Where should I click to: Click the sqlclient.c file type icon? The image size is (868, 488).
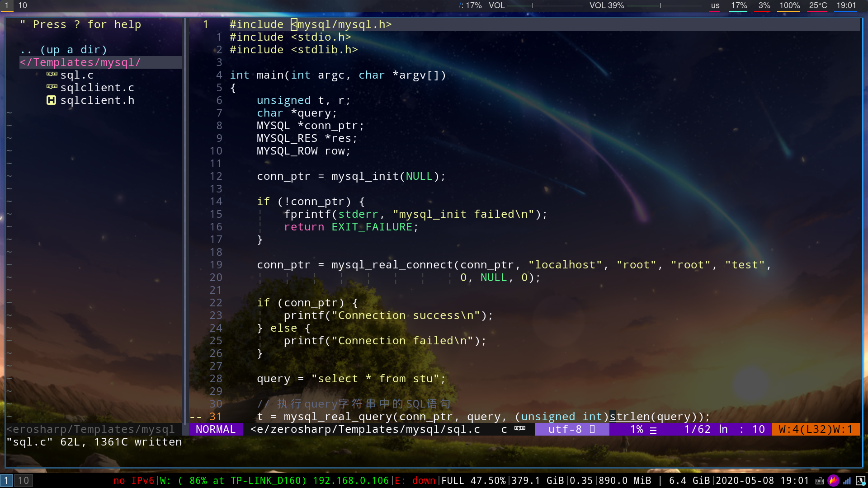[52, 87]
